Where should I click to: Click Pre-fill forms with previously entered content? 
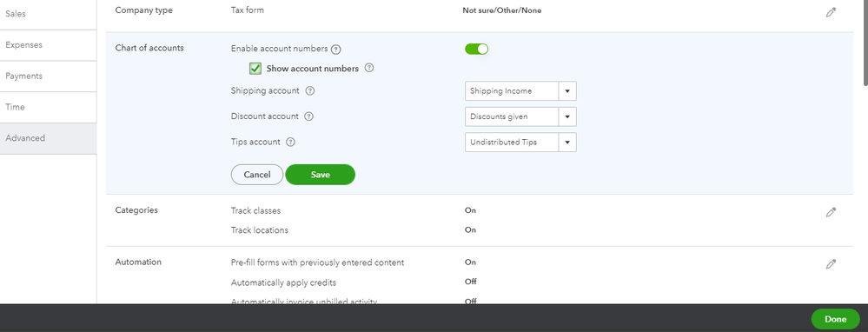click(317, 262)
